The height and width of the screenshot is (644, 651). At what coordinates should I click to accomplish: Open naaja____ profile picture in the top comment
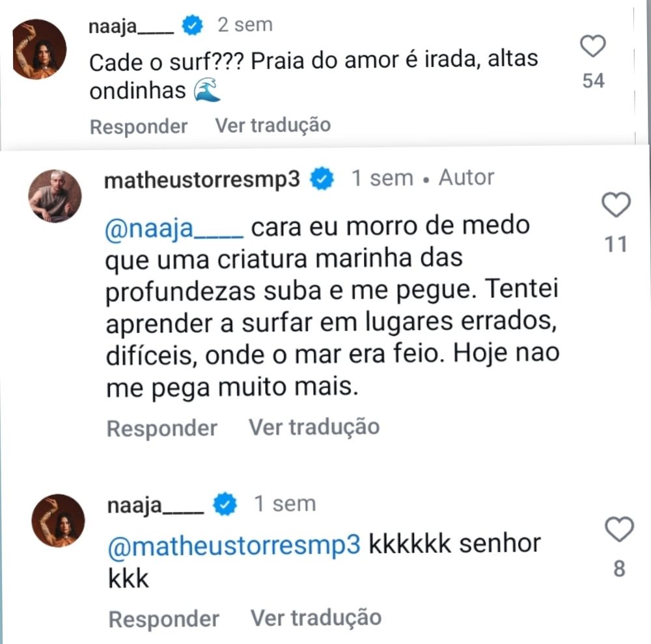tap(39, 49)
